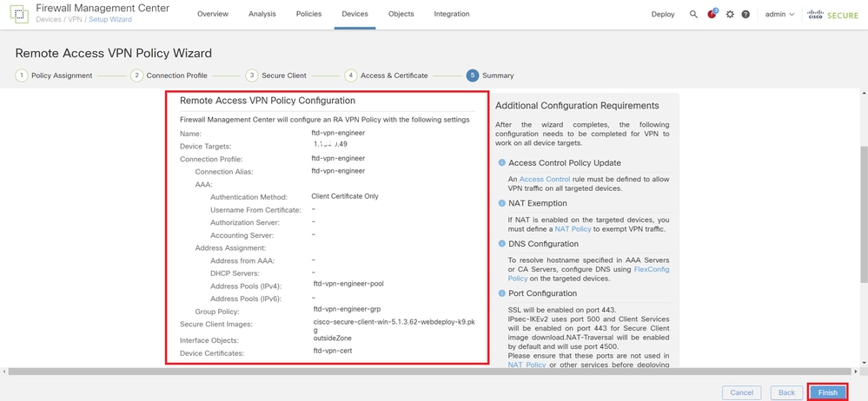
Task: Click info icon beside DNS Configuration
Action: (501, 243)
